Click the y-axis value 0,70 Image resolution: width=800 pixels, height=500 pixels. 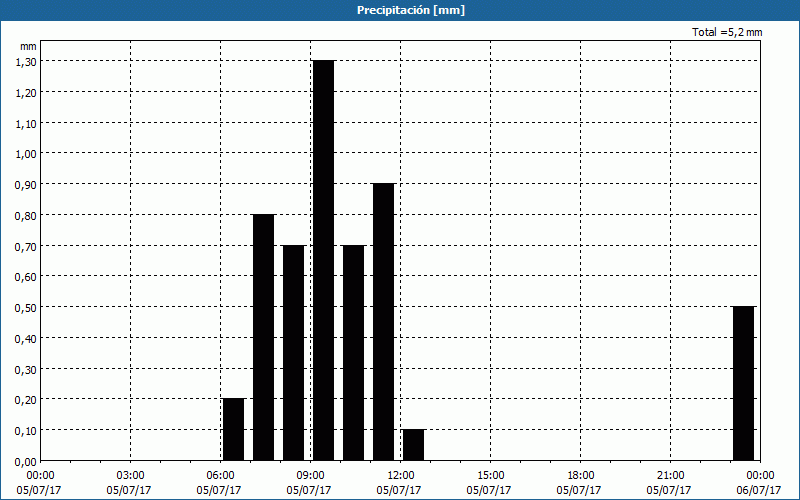click(x=26, y=246)
